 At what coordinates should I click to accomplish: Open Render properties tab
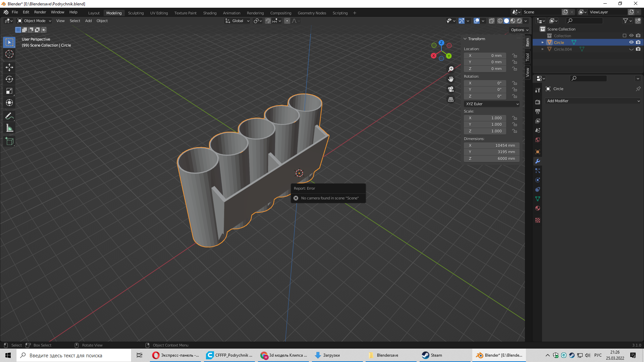click(x=538, y=102)
